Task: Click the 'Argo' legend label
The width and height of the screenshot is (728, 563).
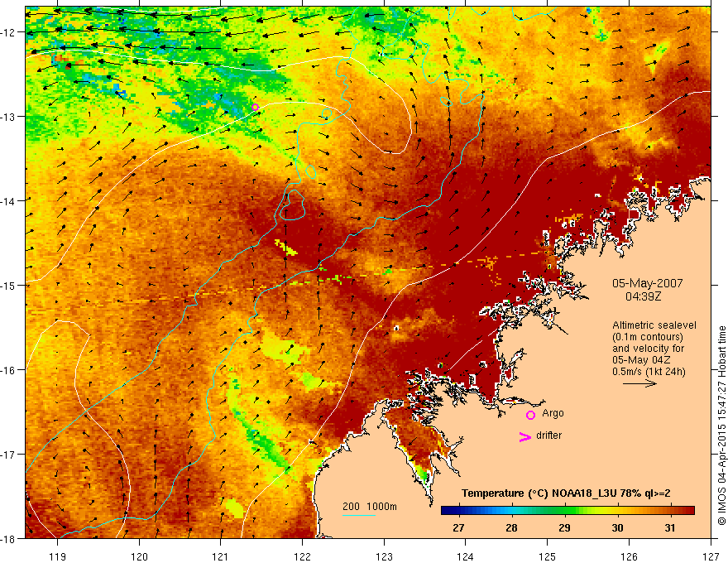Action: pyautogui.click(x=553, y=413)
